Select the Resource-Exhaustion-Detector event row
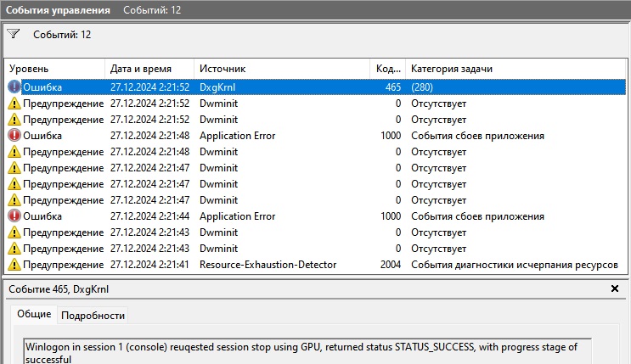 268,265
